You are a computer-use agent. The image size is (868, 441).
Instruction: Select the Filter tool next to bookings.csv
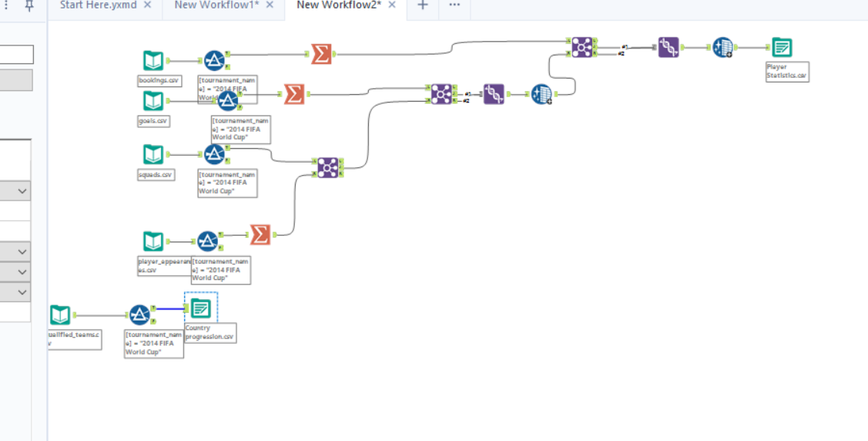click(x=214, y=60)
